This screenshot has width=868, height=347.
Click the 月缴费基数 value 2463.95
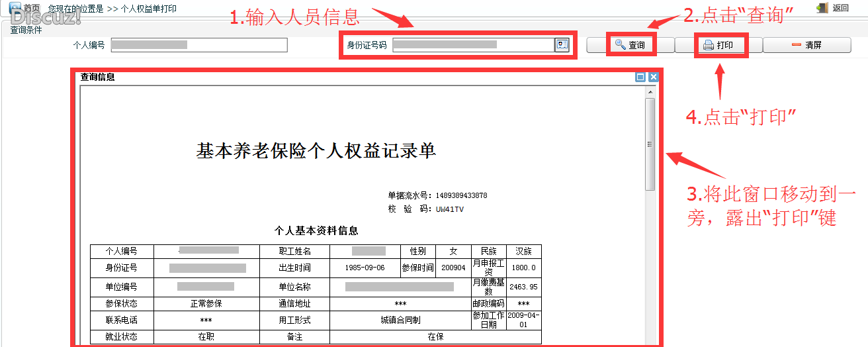point(523,287)
